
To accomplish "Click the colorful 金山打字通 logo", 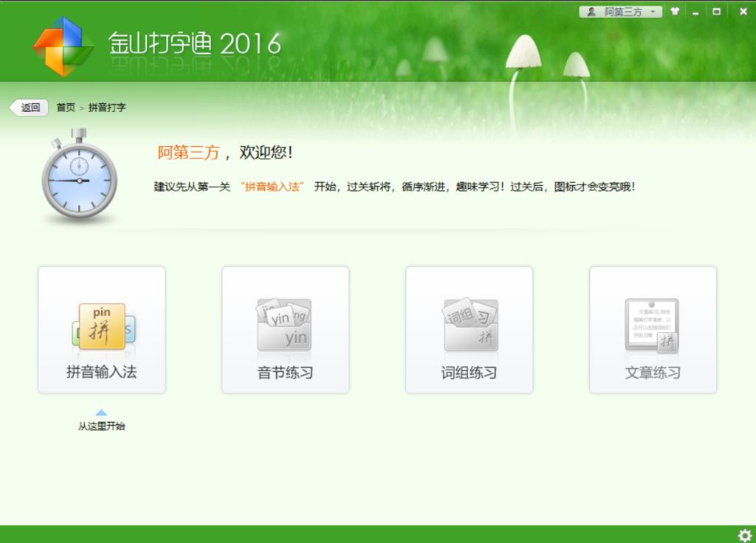I will (x=63, y=46).
